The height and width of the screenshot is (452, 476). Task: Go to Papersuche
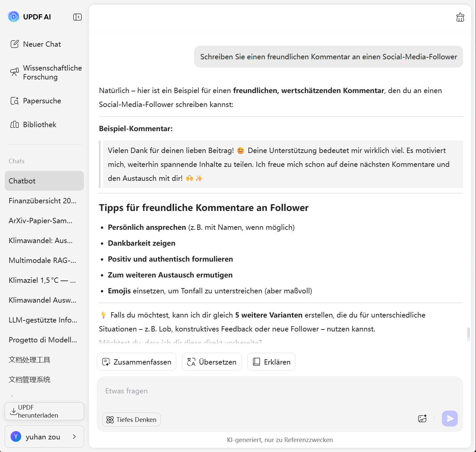36,101
